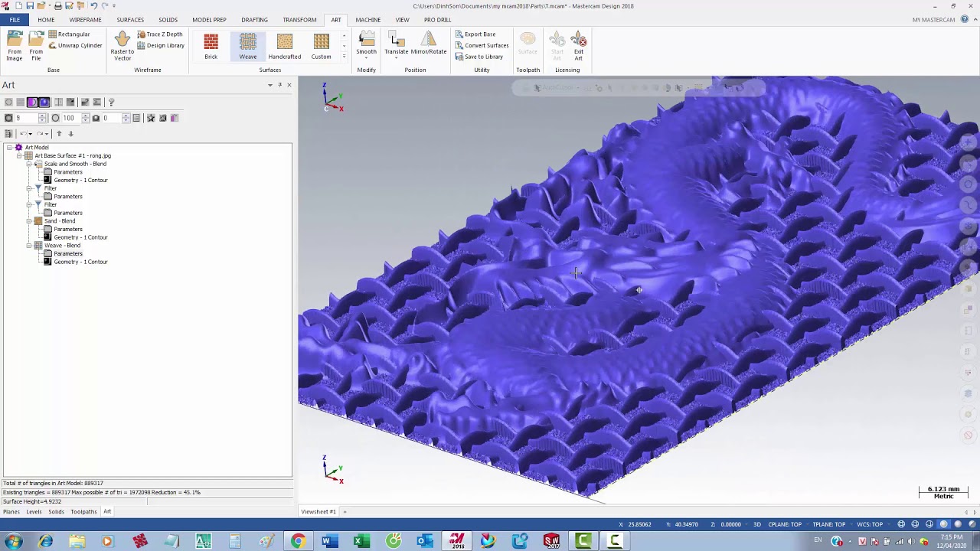Image resolution: width=980 pixels, height=551 pixels.
Task: Click WCS: TOP in status bar
Action: (870, 524)
